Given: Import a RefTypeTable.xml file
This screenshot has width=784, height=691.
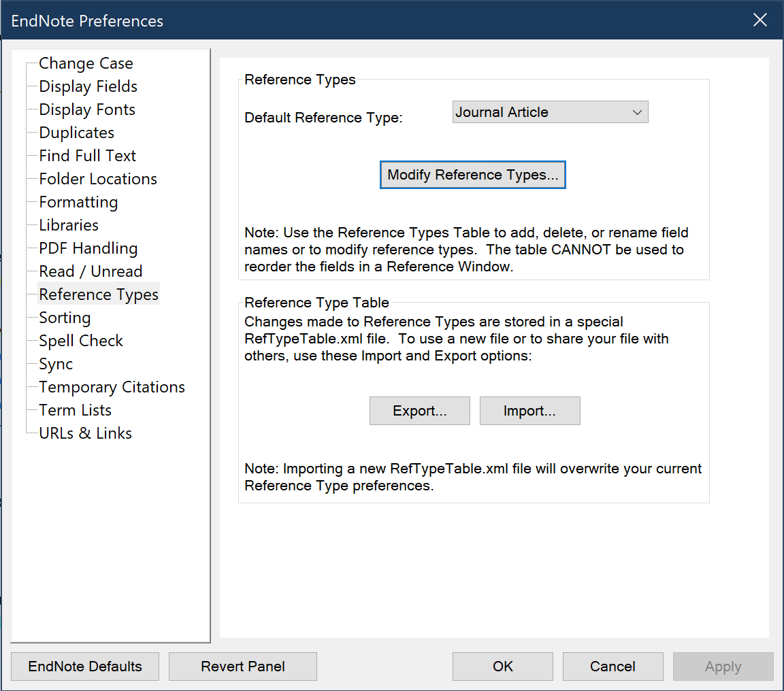Looking at the screenshot, I should click(x=529, y=411).
